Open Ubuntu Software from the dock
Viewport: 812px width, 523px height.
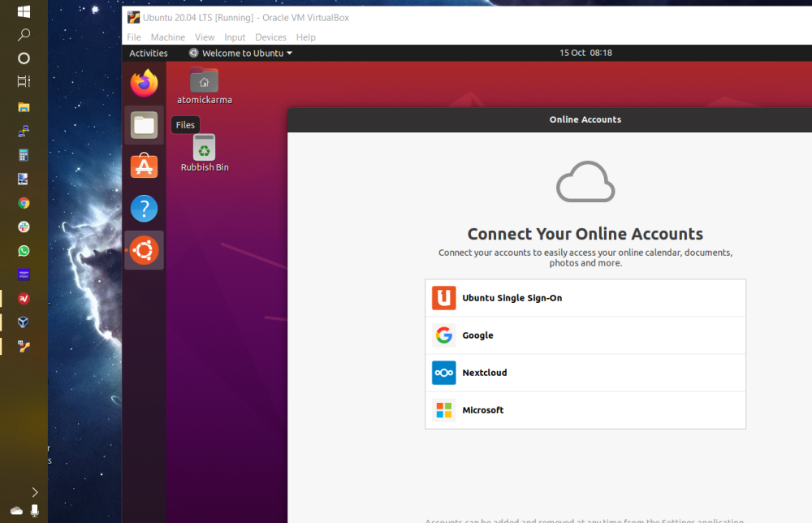point(144,167)
